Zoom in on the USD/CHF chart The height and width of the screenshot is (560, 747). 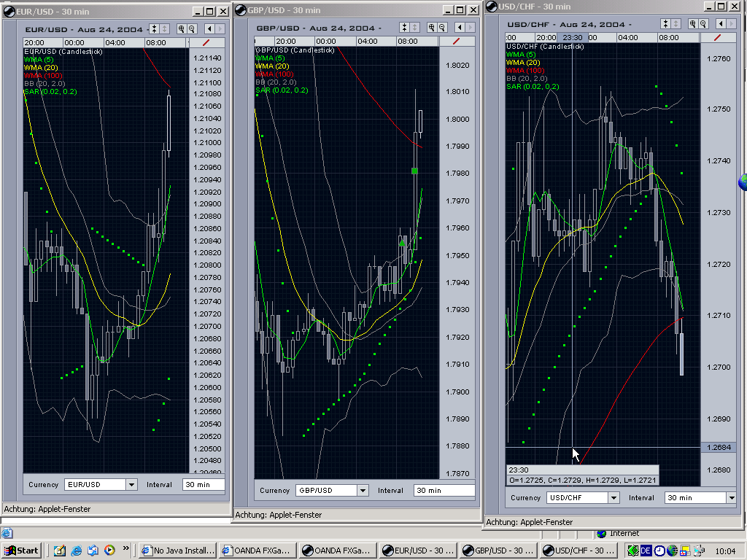coord(692,24)
